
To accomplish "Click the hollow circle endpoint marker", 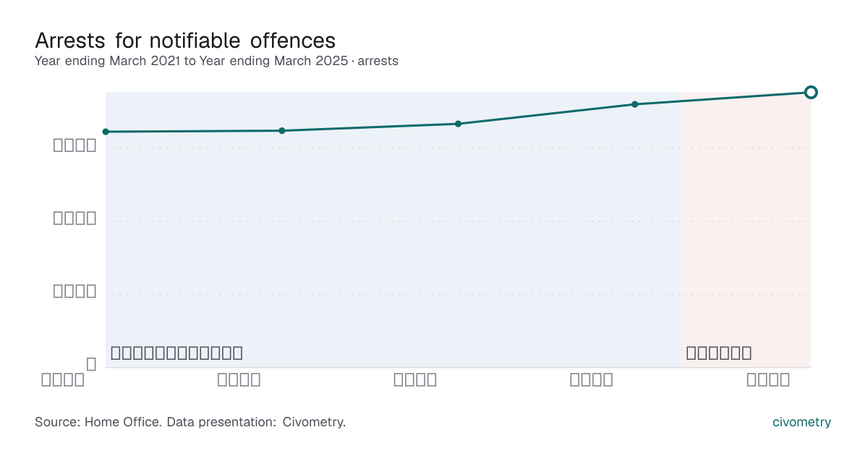I will [811, 92].
